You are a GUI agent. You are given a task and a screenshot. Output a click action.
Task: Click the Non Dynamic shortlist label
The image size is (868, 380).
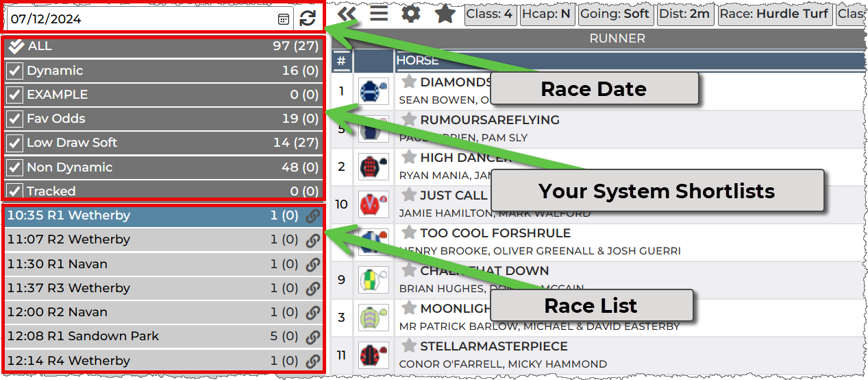click(69, 167)
